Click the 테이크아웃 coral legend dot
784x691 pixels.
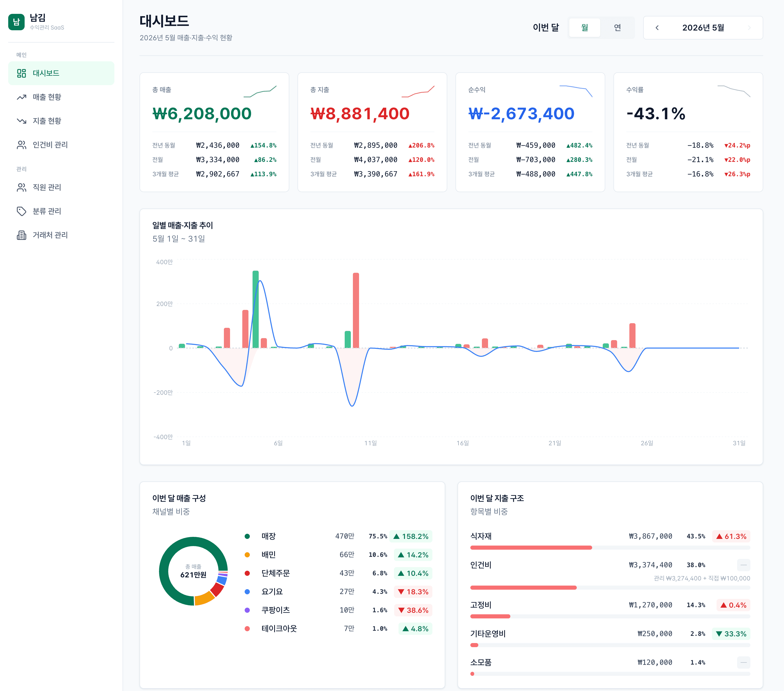[x=247, y=628]
